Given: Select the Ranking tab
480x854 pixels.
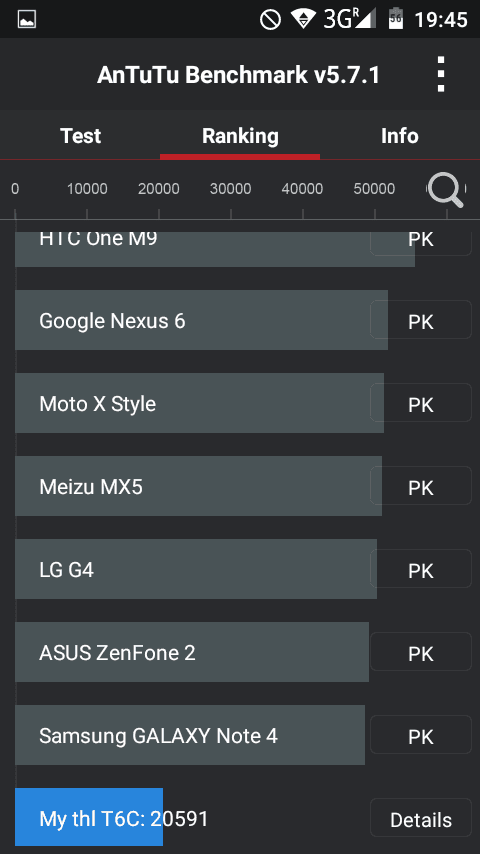Looking at the screenshot, I should (x=240, y=136).
